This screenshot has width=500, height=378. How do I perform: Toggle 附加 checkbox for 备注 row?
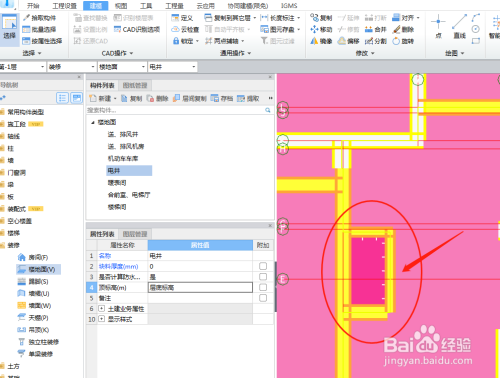[263, 298]
